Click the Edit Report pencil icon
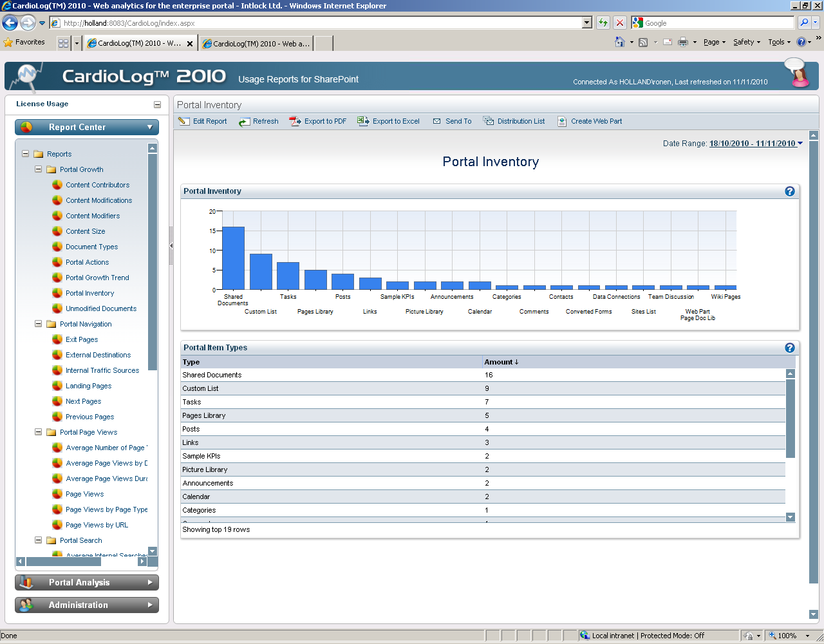824x644 pixels. [183, 121]
